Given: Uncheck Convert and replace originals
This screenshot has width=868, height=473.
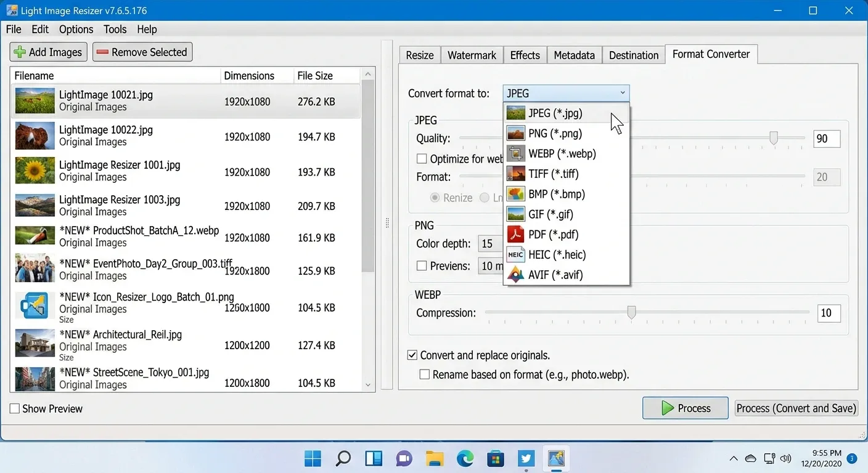Looking at the screenshot, I should pos(412,355).
